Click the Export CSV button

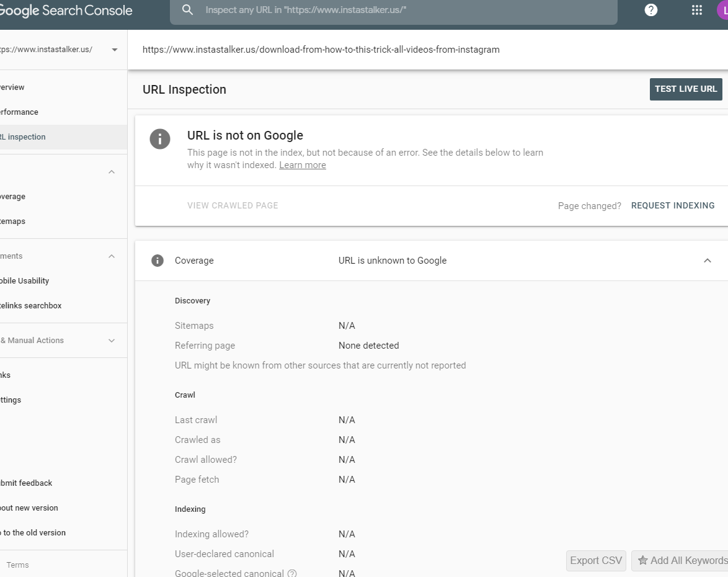tap(596, 560)
